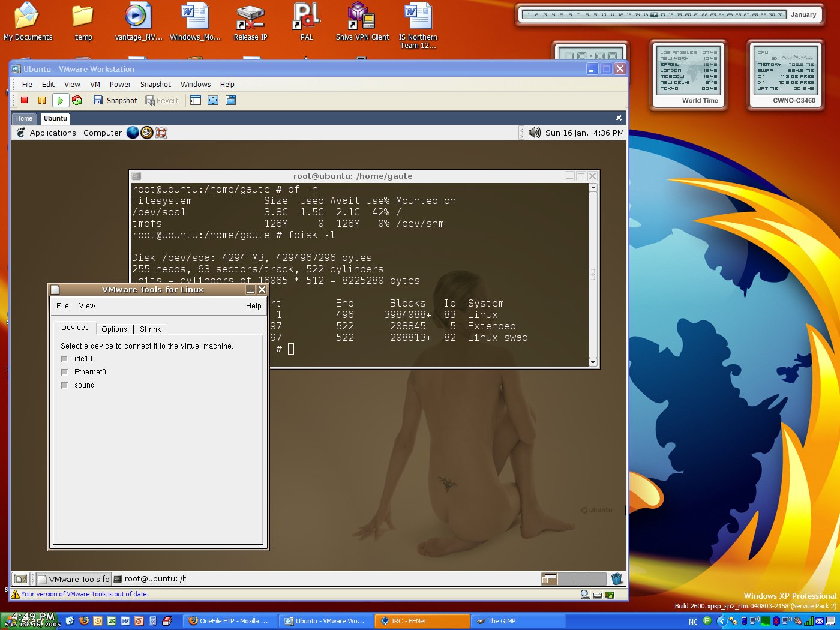Image resolution: width=840 pixels, height=630 pixels.
Task: Expand the Computer menu in GNOME panel
Action: (x=102, y=133)
